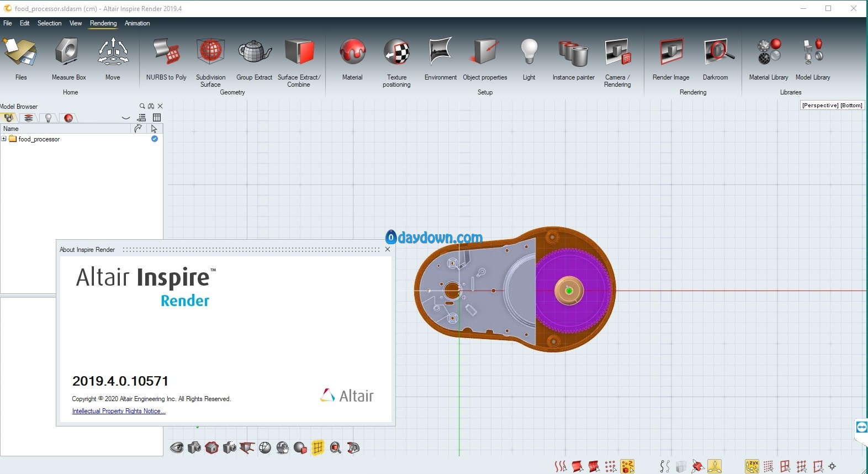
Task: Click the Model Browser binoculars find button
Action: pos(151,106)
